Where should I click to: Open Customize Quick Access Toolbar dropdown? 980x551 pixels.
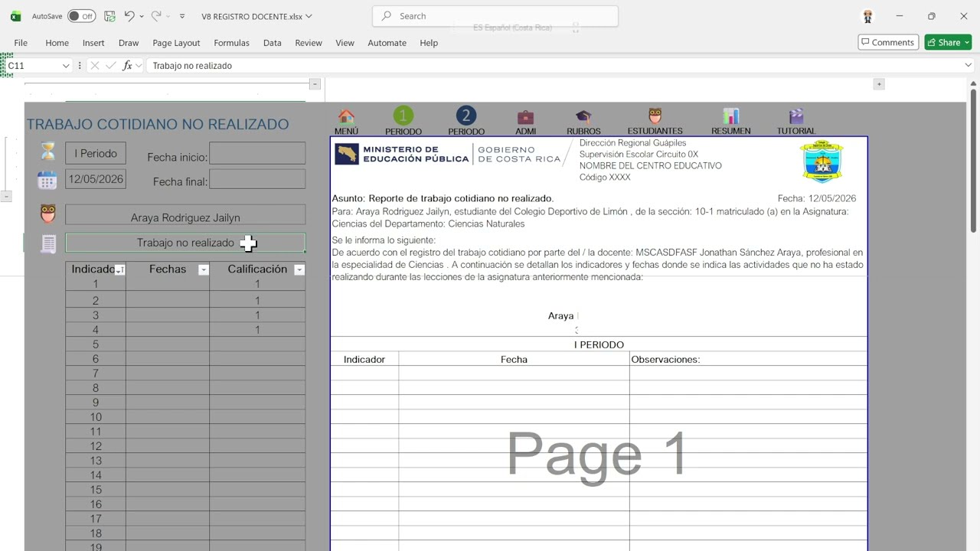(x=181, y=16)
